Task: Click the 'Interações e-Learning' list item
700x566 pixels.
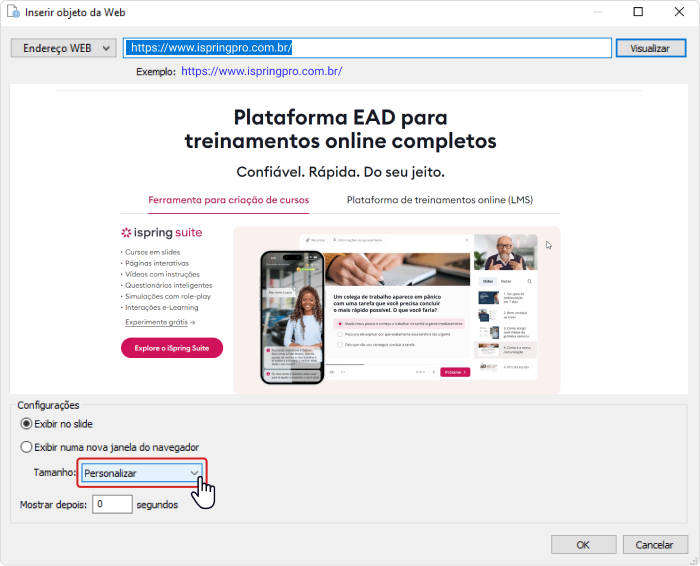Action: click(162, 308)
